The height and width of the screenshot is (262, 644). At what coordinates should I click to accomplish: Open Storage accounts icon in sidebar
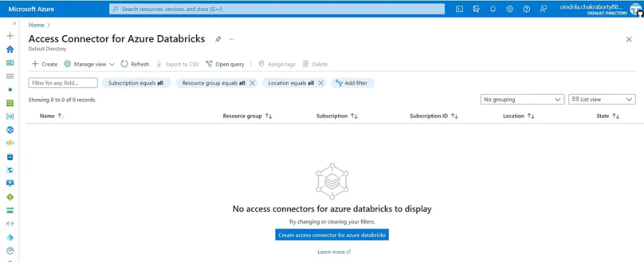[10, 210]
